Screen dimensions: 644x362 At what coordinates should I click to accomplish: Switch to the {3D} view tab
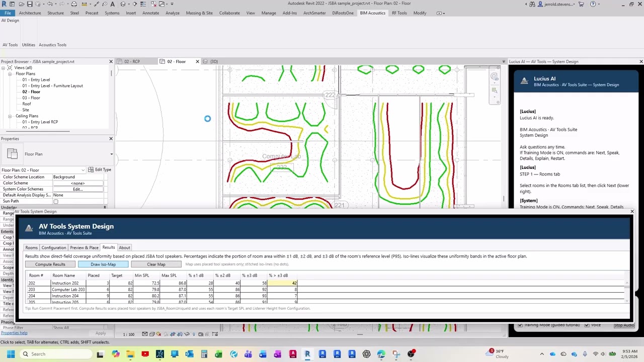click(x=214, y=61)
